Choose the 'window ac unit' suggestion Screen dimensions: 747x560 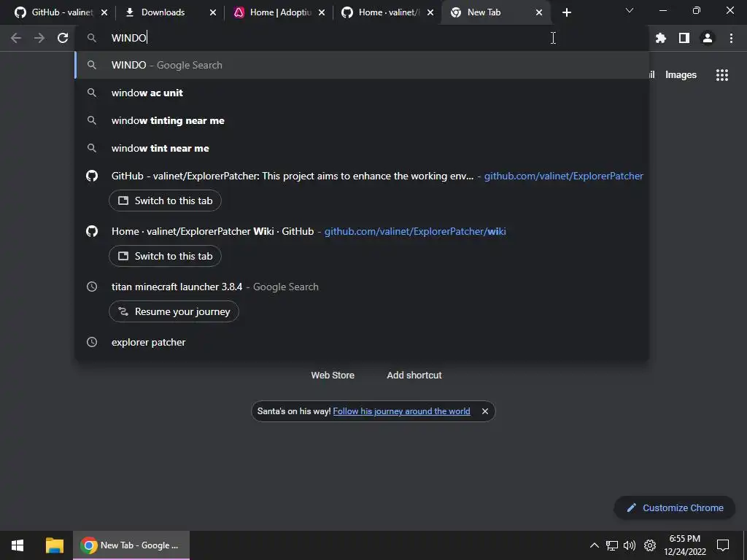362,93
